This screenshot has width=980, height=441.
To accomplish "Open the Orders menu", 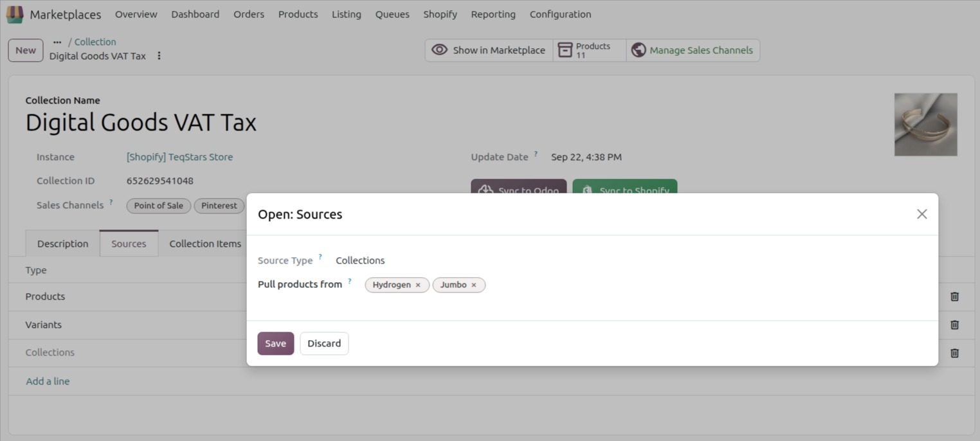I will 249,14.
